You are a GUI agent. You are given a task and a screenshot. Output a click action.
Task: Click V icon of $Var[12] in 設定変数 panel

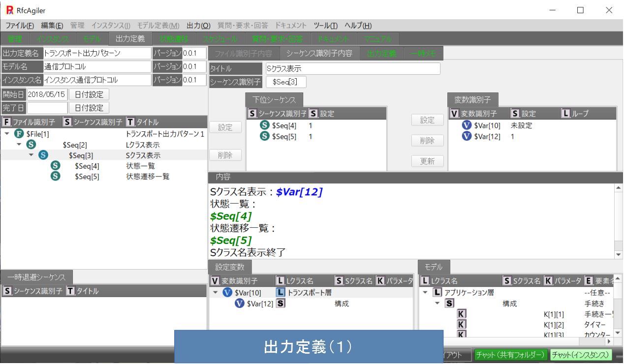(x=239, y=303)
